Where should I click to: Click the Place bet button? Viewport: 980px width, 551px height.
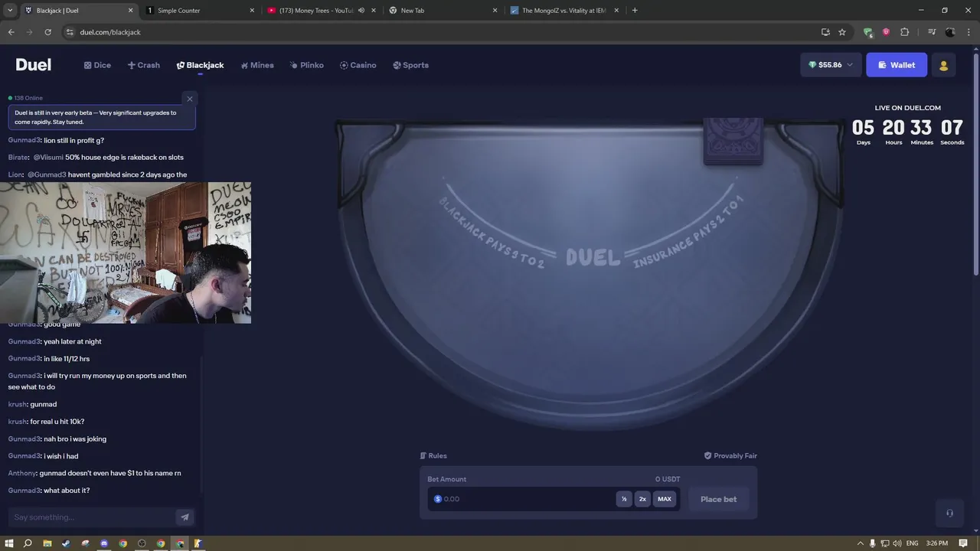coord(718,499)
